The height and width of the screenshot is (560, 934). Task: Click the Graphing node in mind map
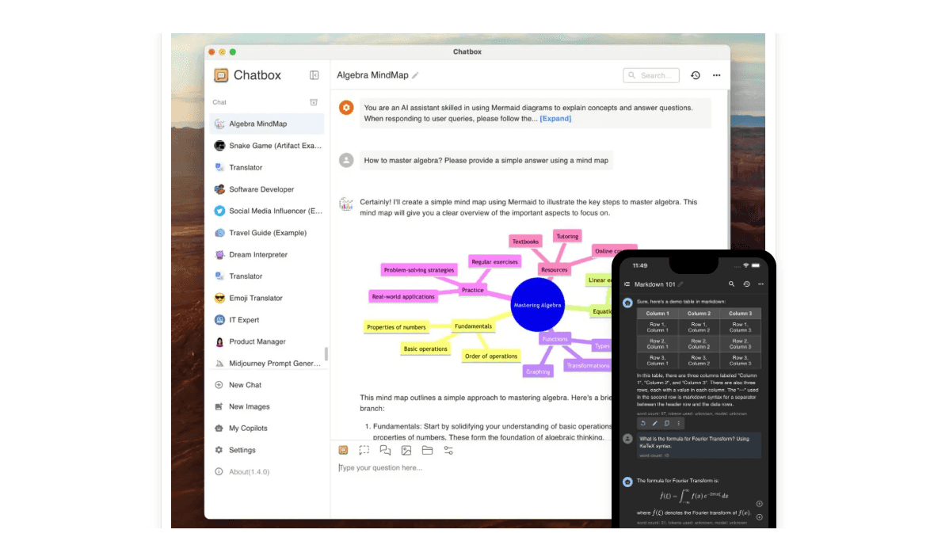point(538,371)
